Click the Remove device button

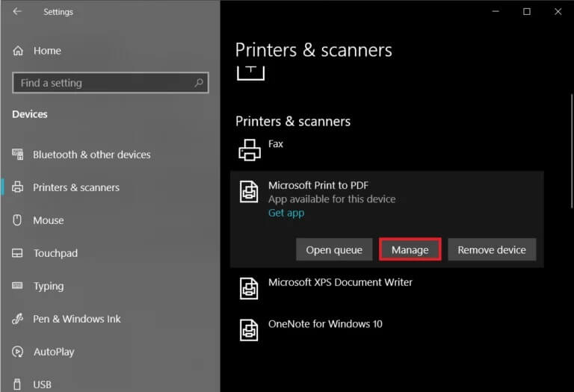[492, 249]
